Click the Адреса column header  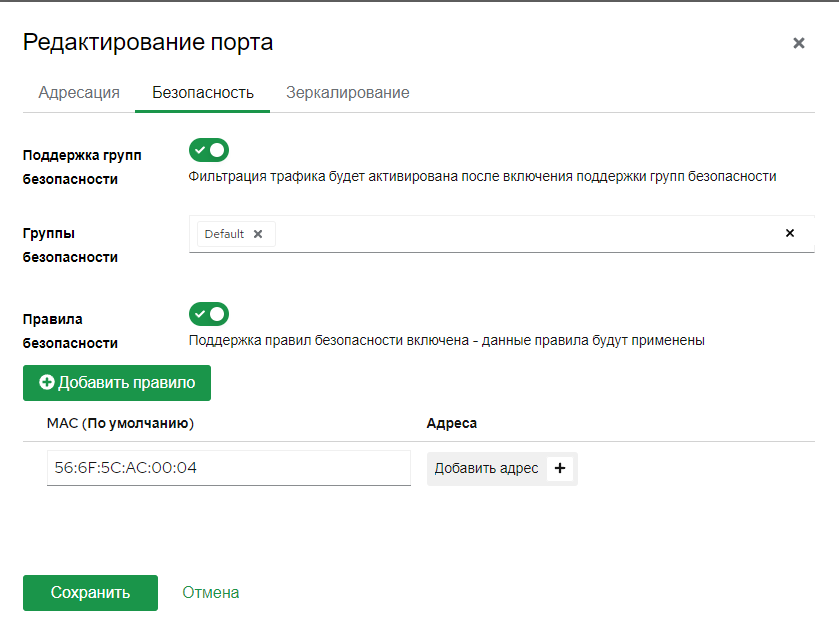tap(451, 423)
